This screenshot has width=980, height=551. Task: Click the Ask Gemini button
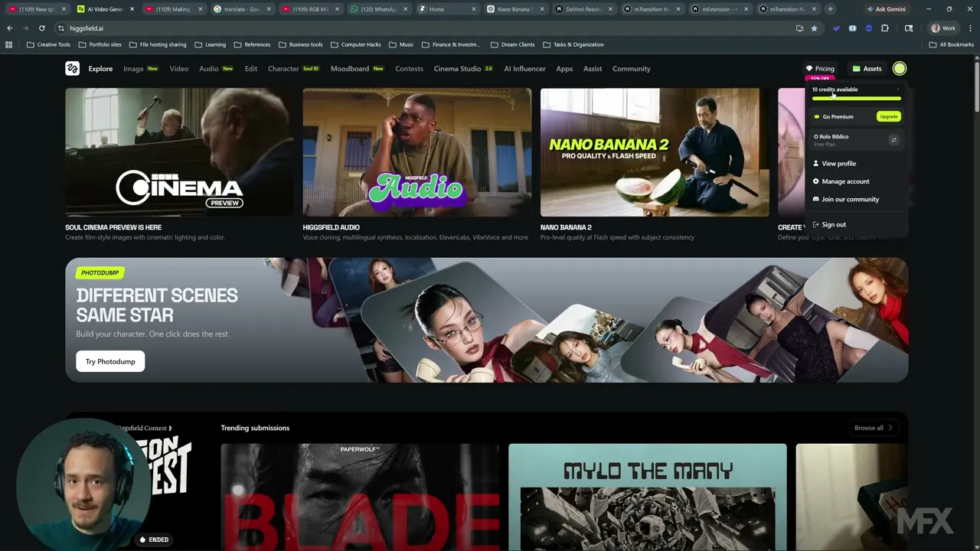(x=886, y=9)
